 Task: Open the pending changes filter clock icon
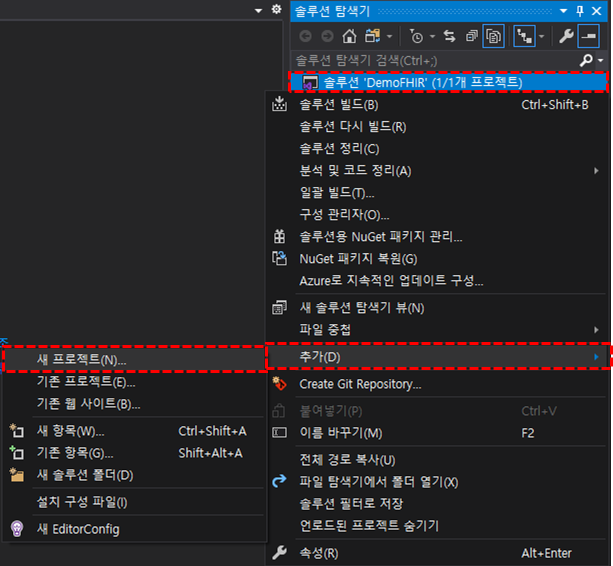[x=416, y=36]
